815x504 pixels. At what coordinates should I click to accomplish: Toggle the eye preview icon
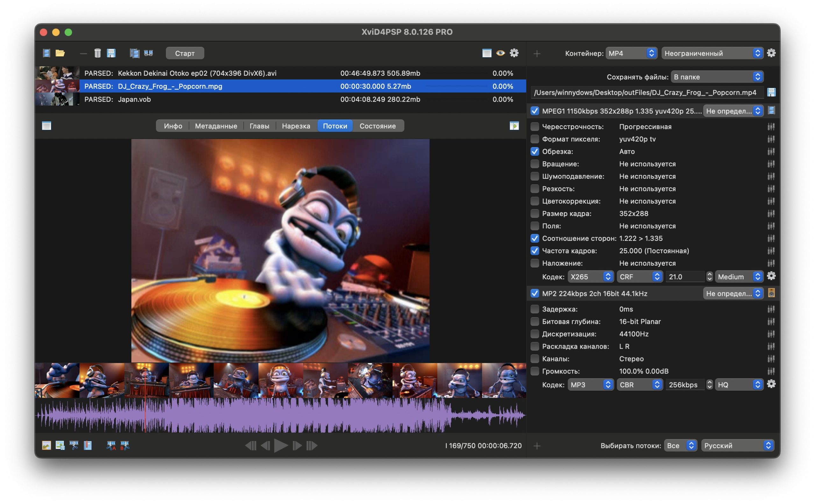coord(500,53)
